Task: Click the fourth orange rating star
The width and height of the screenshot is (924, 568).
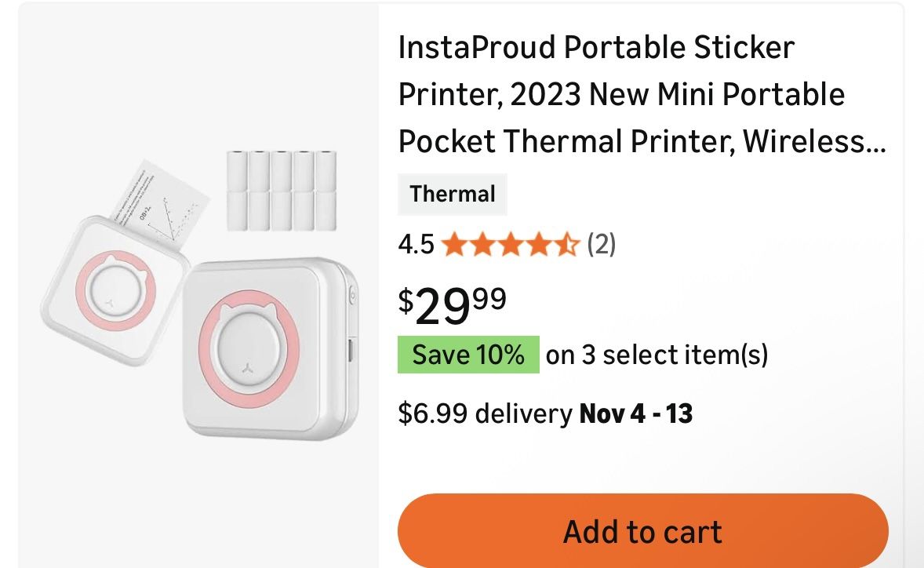Action: pos(538,245)
